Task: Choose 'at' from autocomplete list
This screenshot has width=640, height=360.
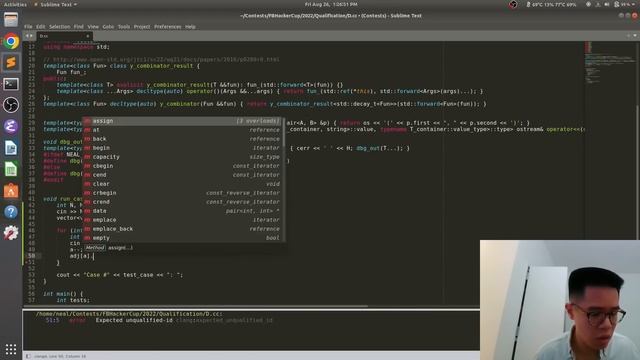Action: (x=183, y=130)
